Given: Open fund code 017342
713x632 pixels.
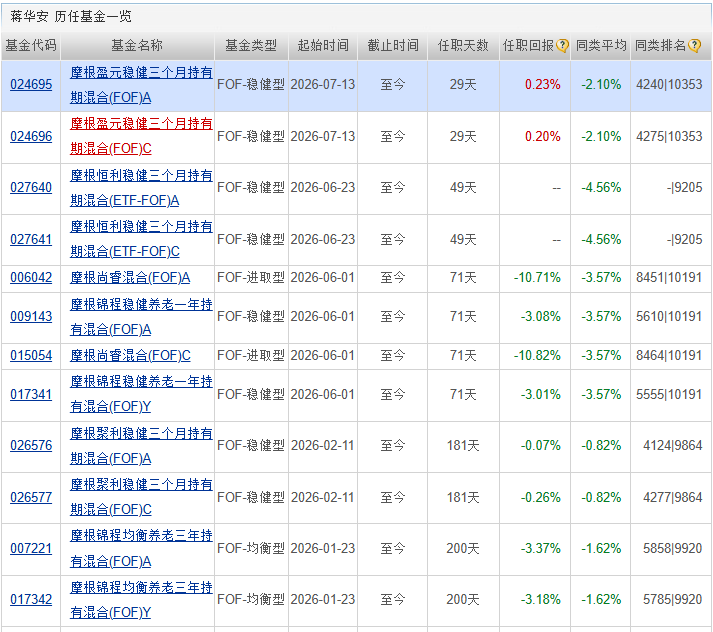Looking at the screenshot, I should pos(31,599).
